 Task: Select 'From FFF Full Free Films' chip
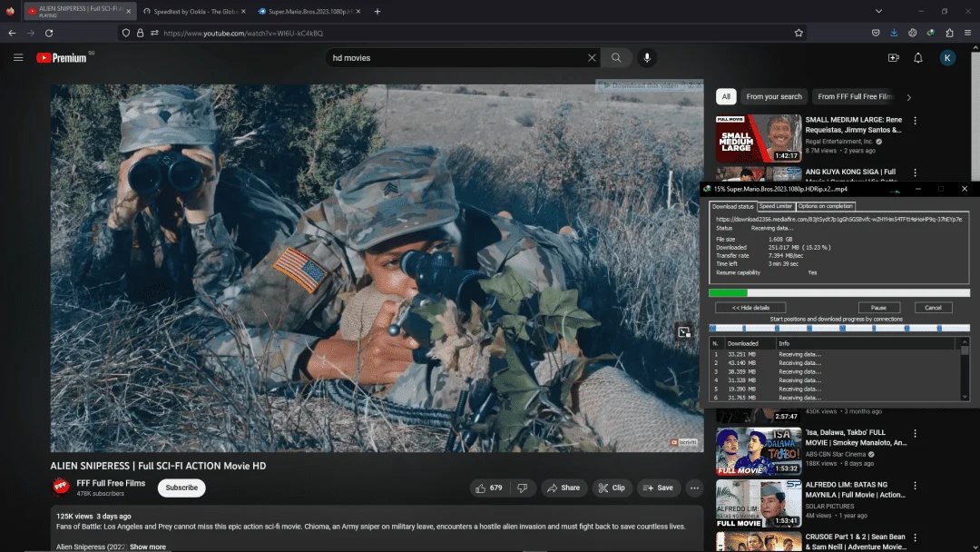(x=855, y=96)
